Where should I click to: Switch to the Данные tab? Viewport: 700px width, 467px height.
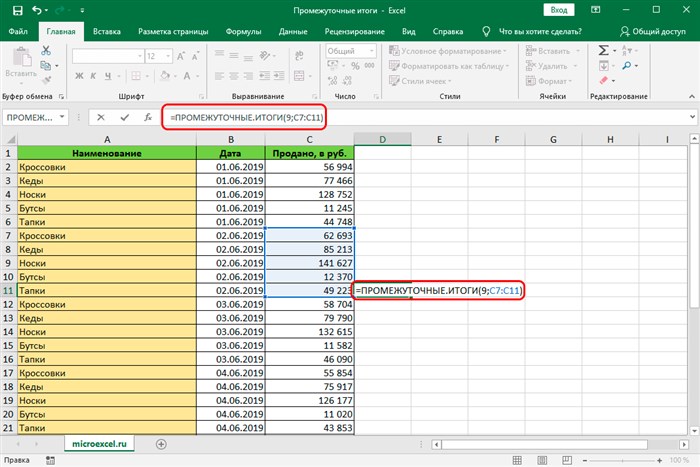pyautogui.click(x=293, y=31)
